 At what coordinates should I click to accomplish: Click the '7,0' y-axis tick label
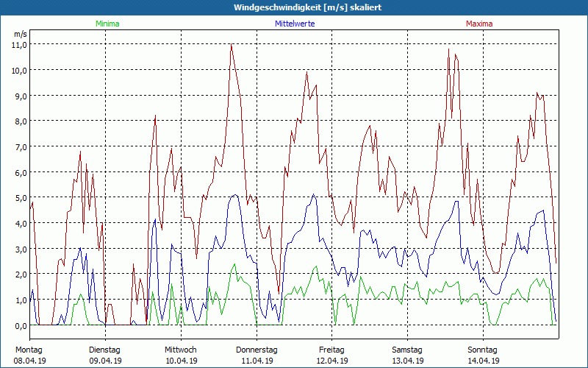[20, 146]
